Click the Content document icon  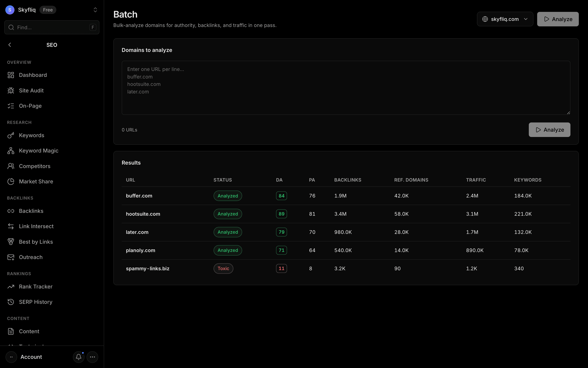point(11,331)
